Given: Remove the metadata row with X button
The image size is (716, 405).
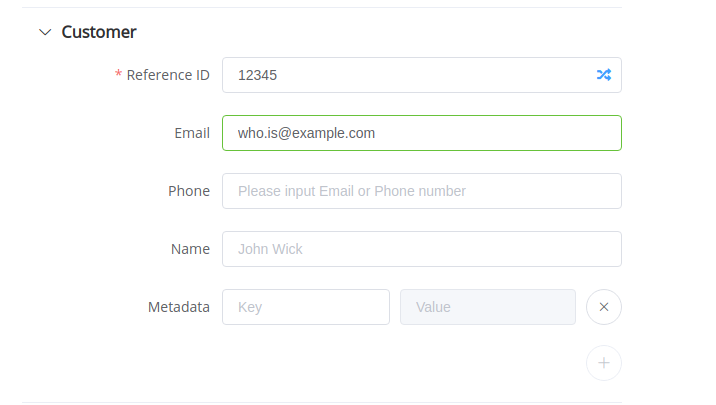Looking at the screenshot, I should 604,307.
